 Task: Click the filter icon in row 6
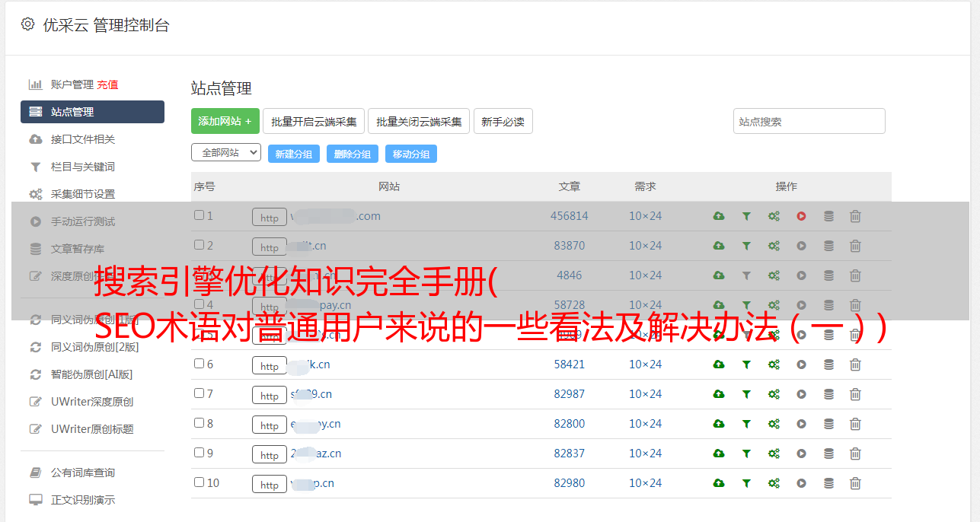click(746, 364)
